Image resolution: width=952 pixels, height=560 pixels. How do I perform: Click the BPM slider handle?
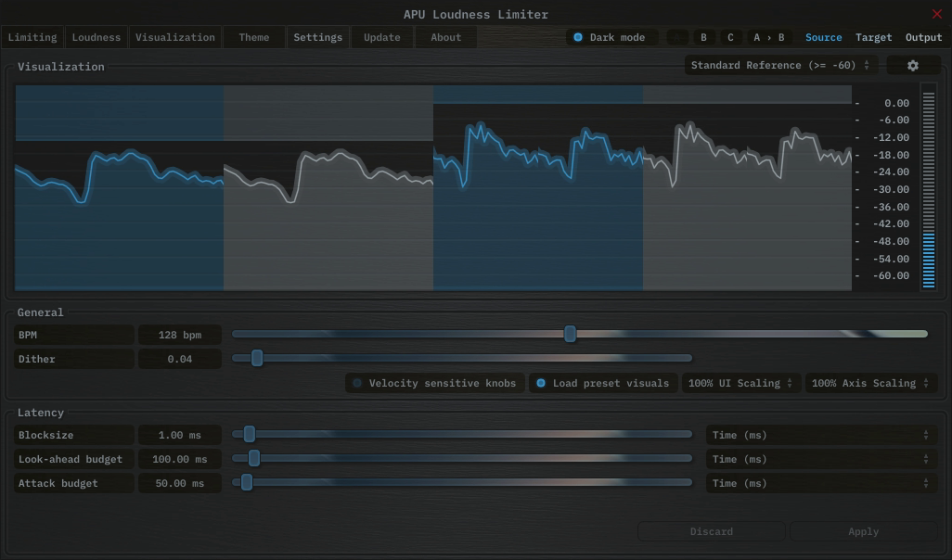tap(571, 334)
